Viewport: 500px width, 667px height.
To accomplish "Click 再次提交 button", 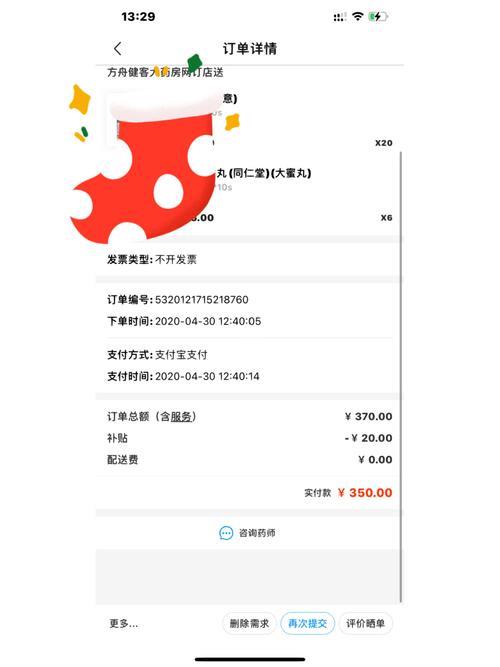I will pyautogui.click(x=308, y=624).
